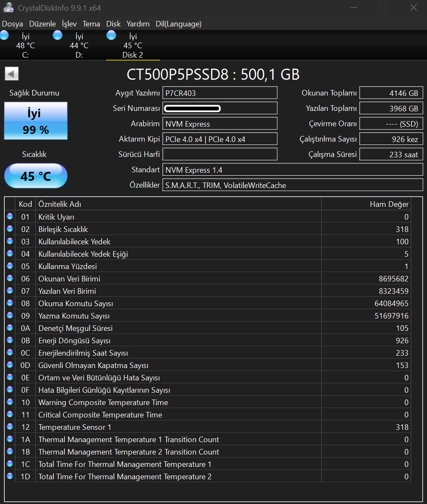Click raw value 8695682
The width and height of the screenshot is (427, 504).
394,279
